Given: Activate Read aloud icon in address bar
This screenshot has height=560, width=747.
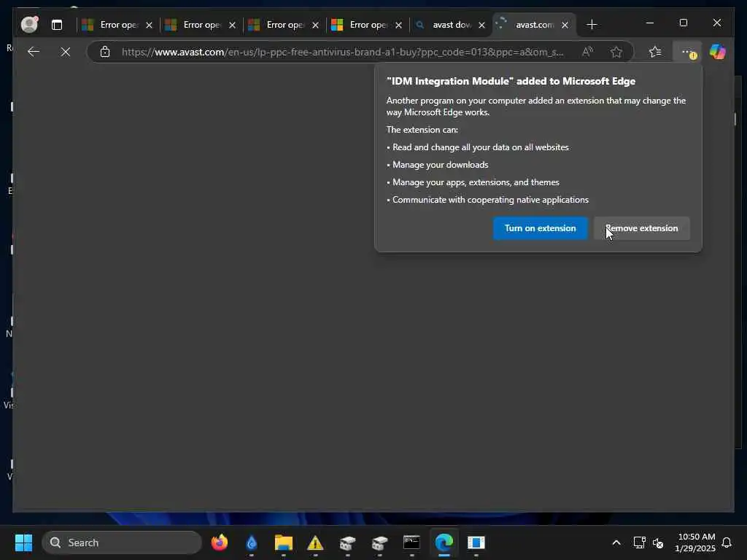Looking at the screenshot, I should coord(587,52).
